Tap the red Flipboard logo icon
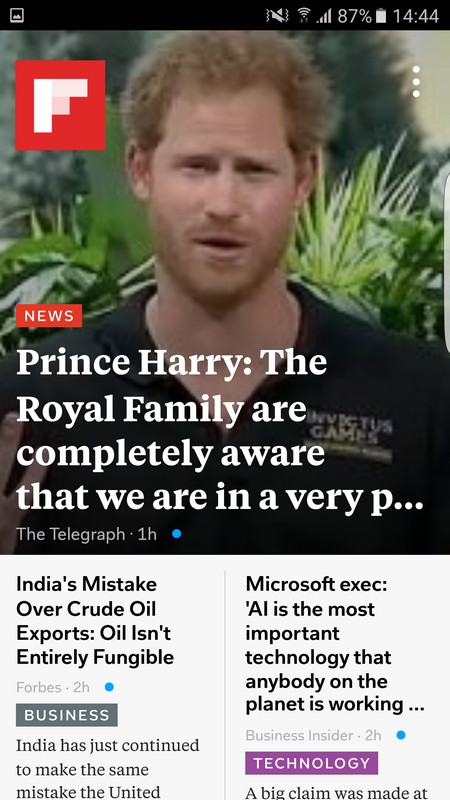450x800 pixels. pos(60,105)
